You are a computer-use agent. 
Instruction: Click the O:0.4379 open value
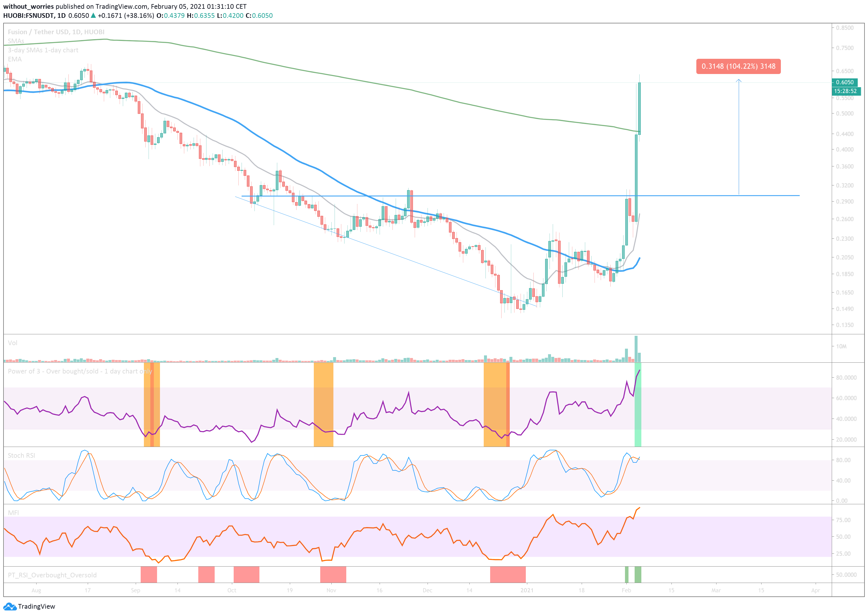tap(170, 16)
